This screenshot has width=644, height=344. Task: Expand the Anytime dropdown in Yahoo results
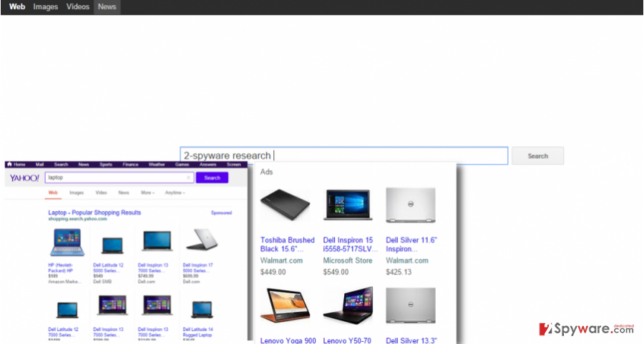click(x=175, y=192)
